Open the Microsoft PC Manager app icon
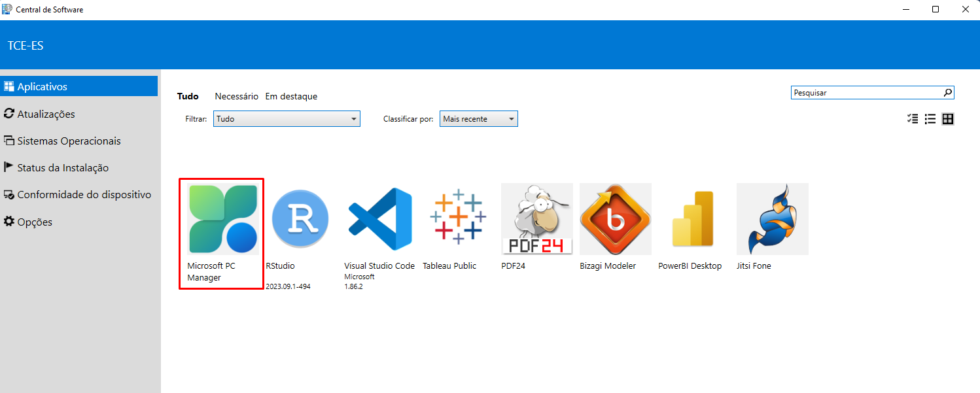980x393 pixels. click(222, 219)
